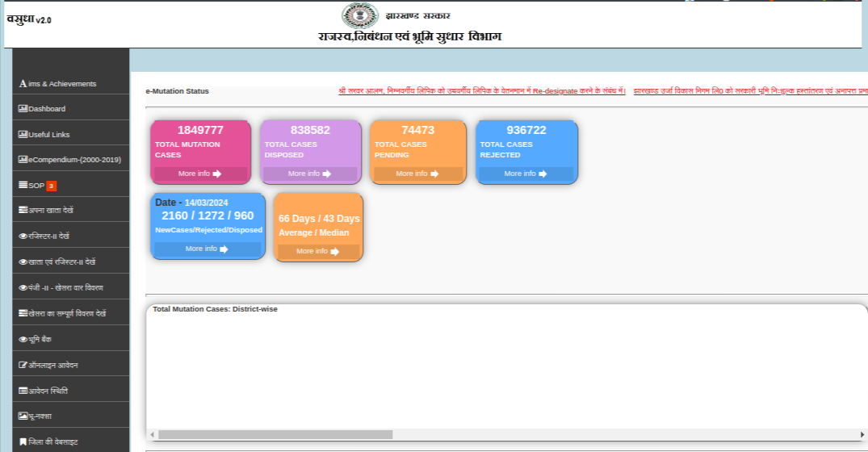Click the image icon for भू-नक्शा
Screen dimensions: 868x452
[x=23, y=416]
